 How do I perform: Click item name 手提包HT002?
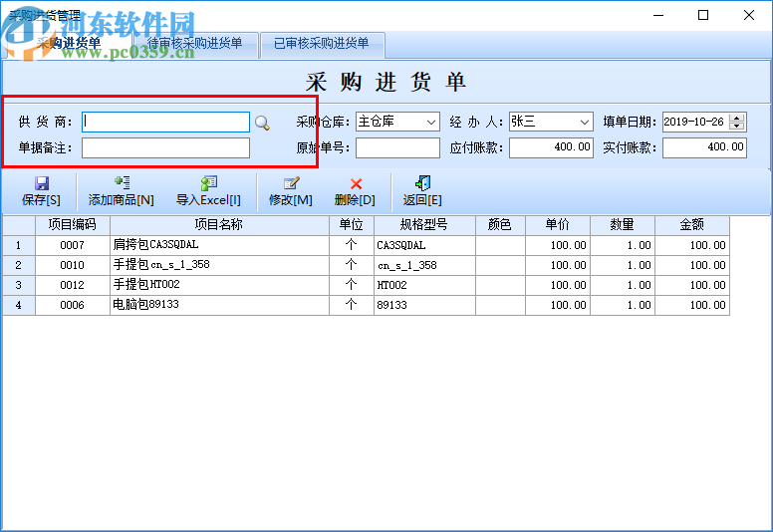[219, 285]
